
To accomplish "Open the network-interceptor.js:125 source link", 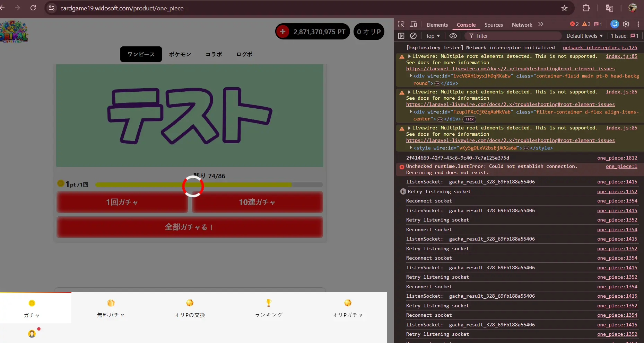I will tap(600, 47).
